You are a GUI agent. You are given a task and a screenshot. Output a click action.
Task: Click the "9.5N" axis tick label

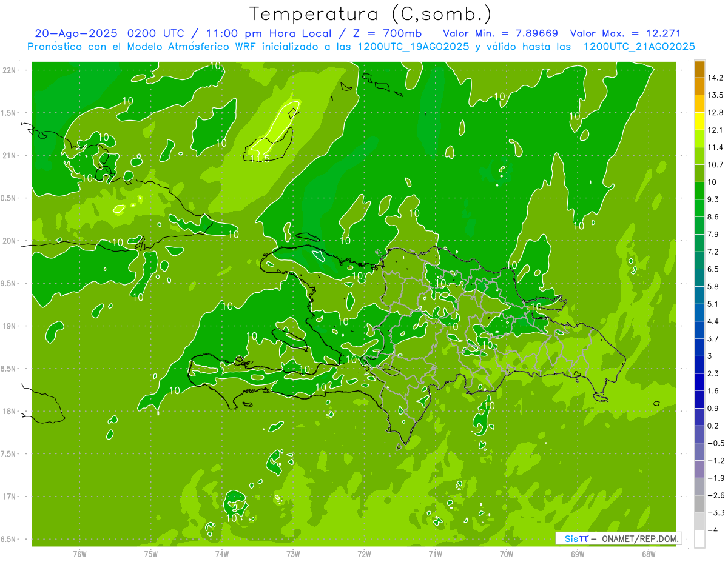[x=10, y=283]
